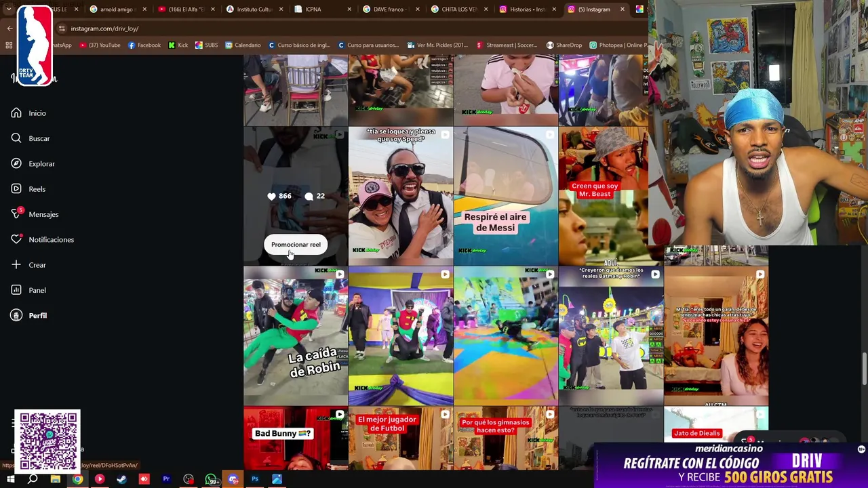Open the Photos app from the taskbar
This screenshot has width=868, height=488.
point(277,479)
